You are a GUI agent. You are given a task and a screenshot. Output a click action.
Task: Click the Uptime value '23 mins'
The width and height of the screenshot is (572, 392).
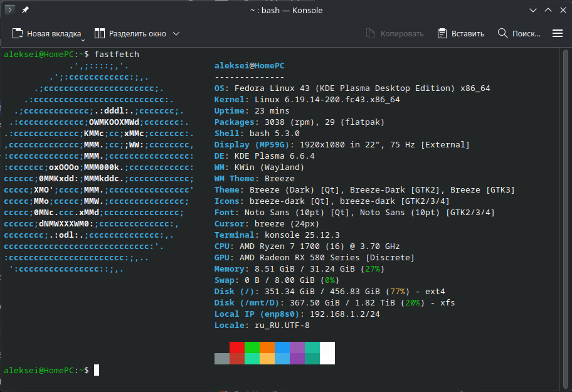272,111
